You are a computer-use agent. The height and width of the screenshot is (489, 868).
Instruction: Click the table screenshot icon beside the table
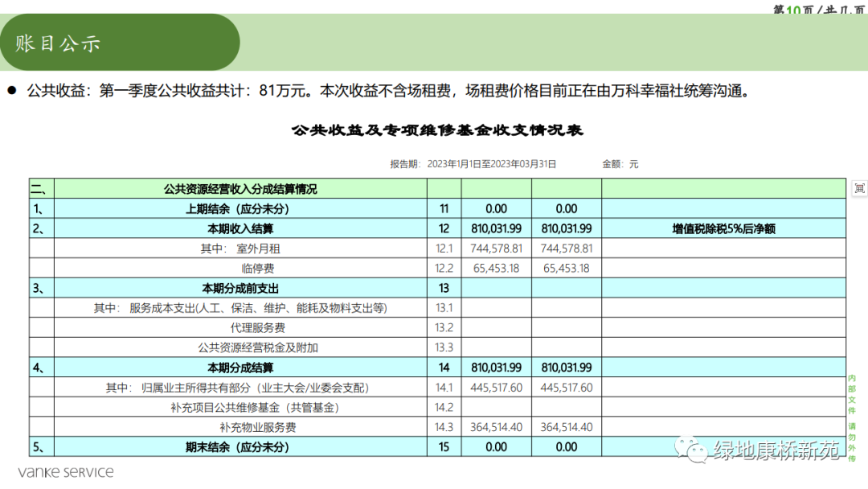point(859,188)
